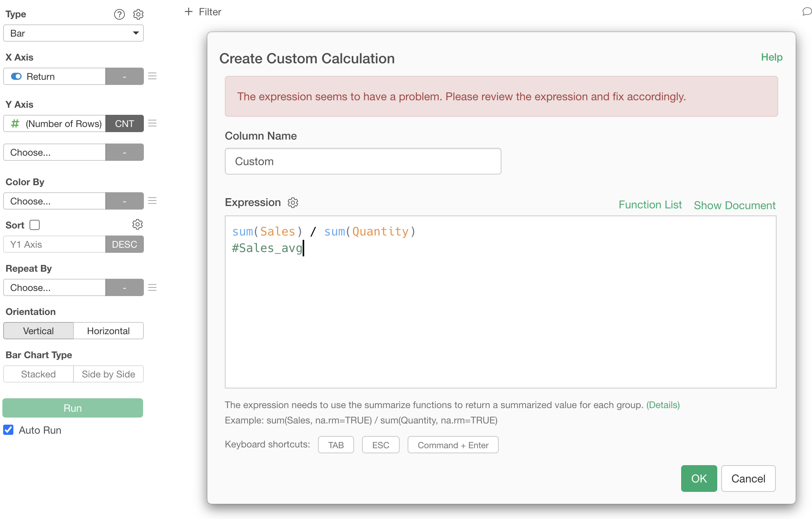Image resolution: width=812 pixels, height=519 pixels.
Task: Click the plus Filter icon
Action: coord(189,12)
